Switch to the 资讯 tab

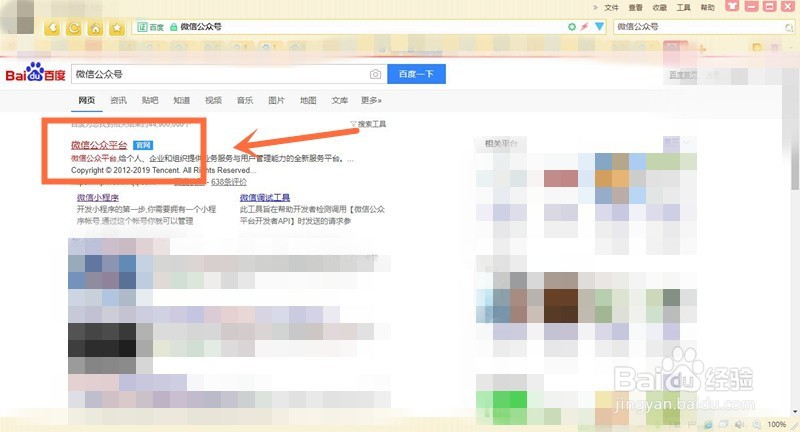pos(118,100)
